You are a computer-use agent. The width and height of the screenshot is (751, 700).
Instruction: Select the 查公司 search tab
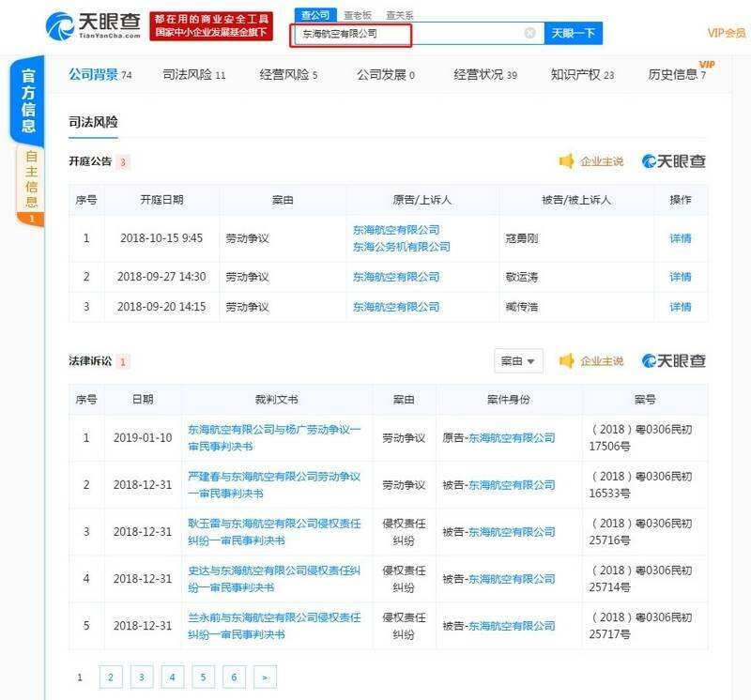(315, 15)
